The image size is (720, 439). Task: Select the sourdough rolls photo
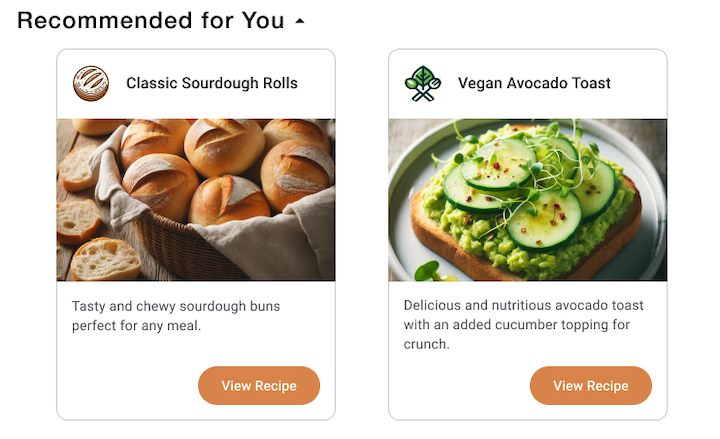[196, 200]
